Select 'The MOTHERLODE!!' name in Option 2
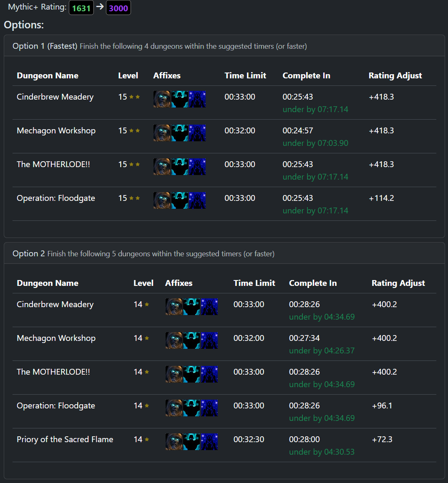 [x=53, y=372]
